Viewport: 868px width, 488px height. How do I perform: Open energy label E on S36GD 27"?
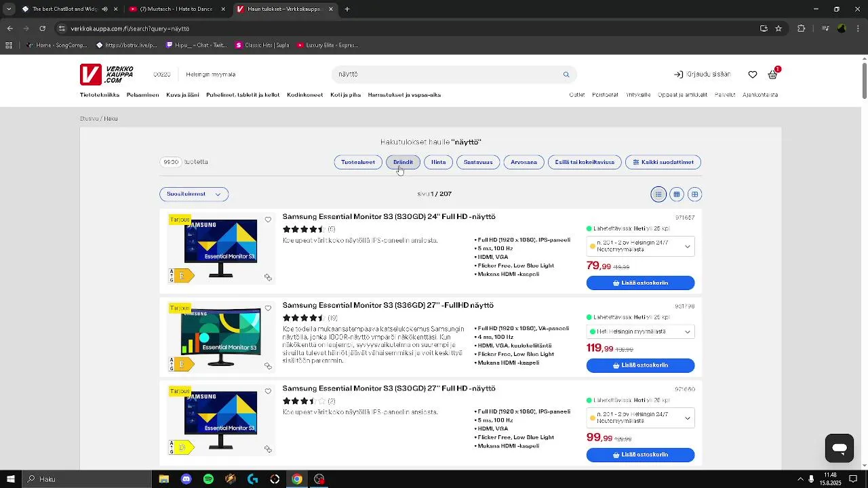[x=182, y=364]
